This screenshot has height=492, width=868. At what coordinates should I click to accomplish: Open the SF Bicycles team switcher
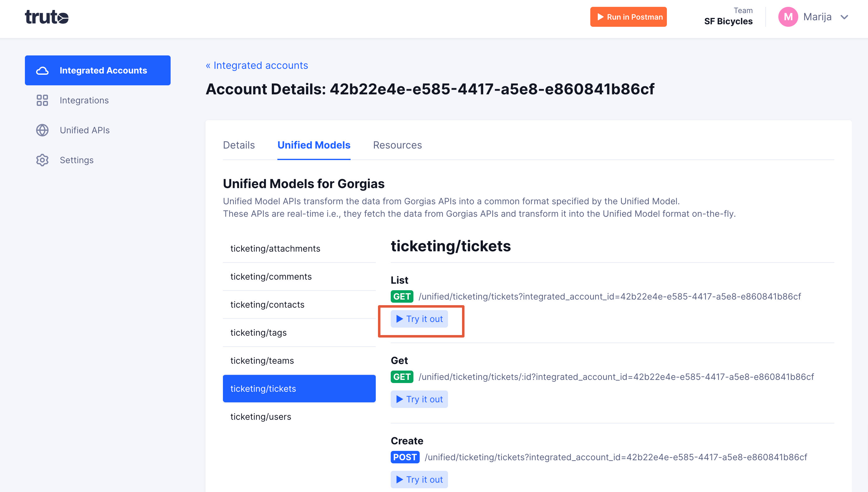(728, 17)
